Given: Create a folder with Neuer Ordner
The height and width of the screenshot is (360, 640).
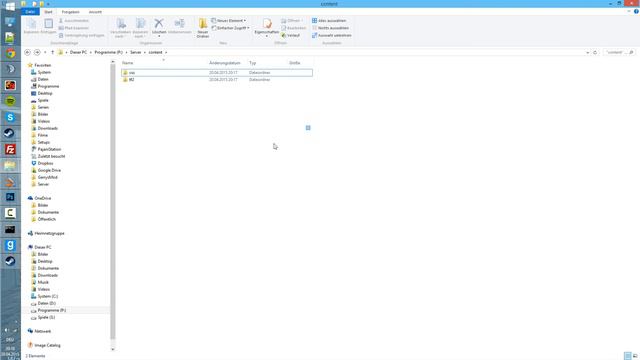Looking at the screenshot, I should (x=203, y=28).
